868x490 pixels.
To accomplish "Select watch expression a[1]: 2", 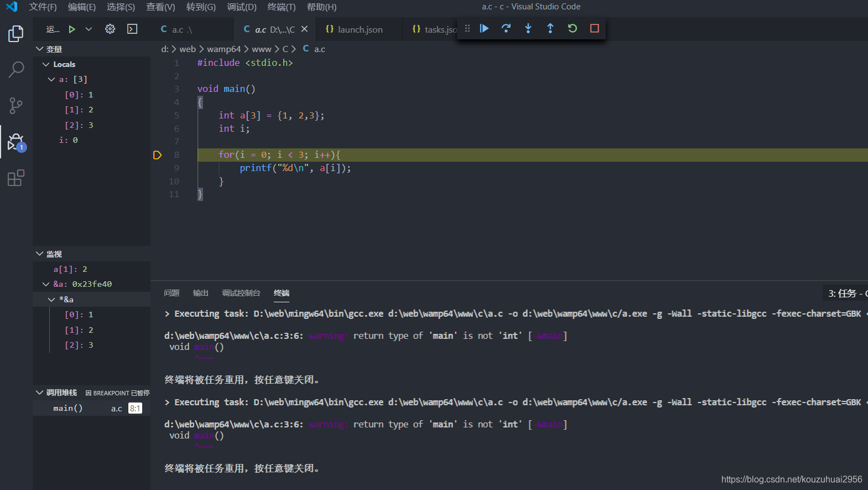I will (x=91, y=269).
